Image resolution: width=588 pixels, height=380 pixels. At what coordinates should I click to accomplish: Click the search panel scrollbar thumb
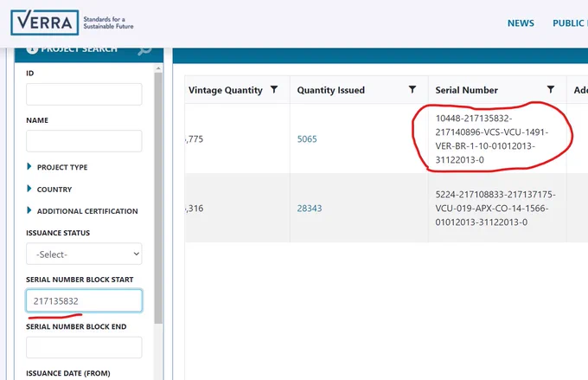158,198
